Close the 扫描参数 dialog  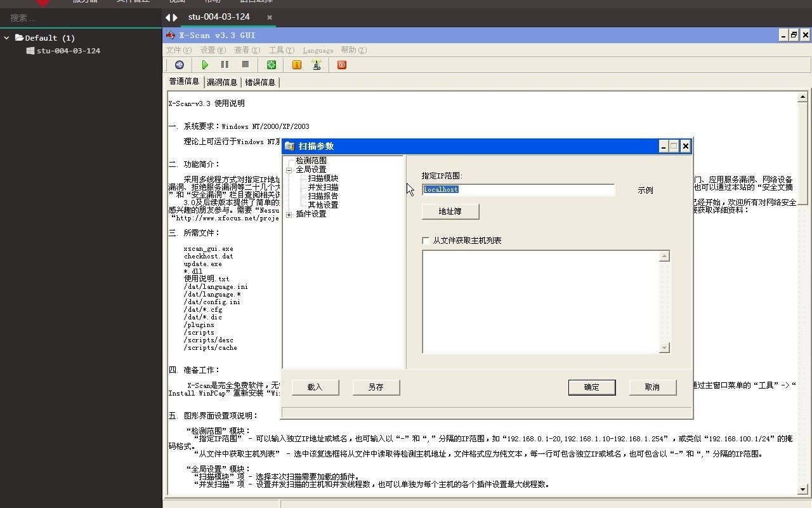pos(685,146)
